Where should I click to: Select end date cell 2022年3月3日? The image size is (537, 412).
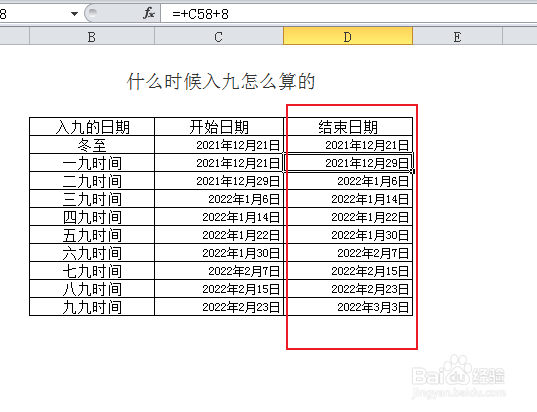coord(348,307)
